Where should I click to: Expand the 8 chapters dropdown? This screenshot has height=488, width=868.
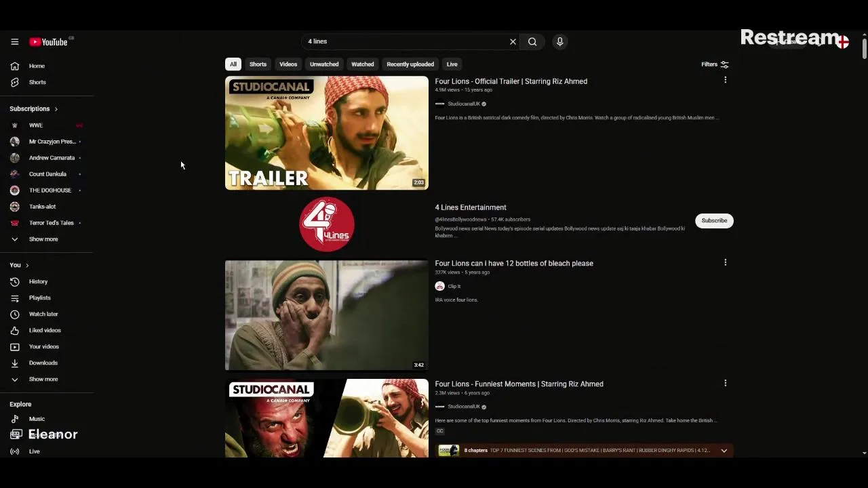[724, 451]
